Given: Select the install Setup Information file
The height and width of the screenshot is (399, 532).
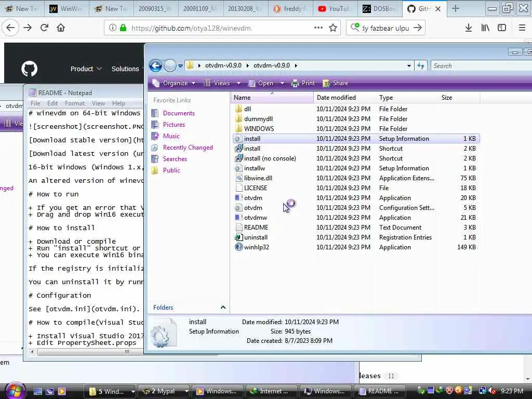Looking at the screenshot, I should (356, 138).
